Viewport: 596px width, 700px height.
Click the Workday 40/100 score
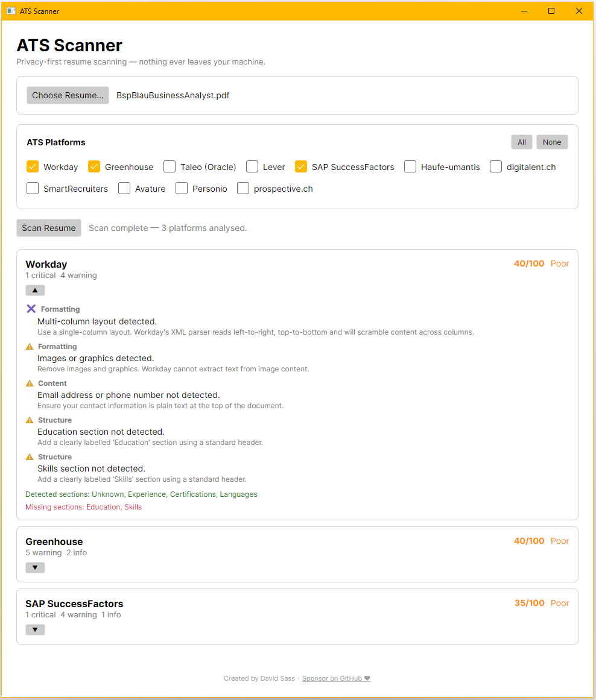[x=529, y=263]
